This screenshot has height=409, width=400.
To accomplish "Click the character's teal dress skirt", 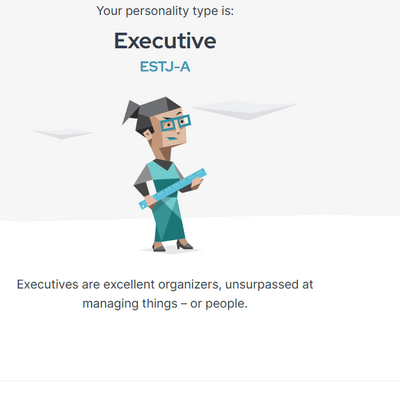I will tap(169, 220).
